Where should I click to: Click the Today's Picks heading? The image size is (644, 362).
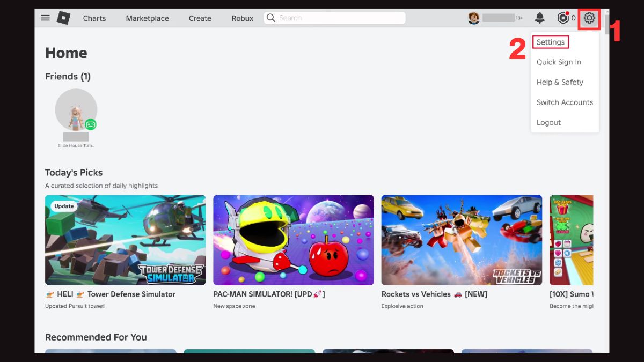74,173
